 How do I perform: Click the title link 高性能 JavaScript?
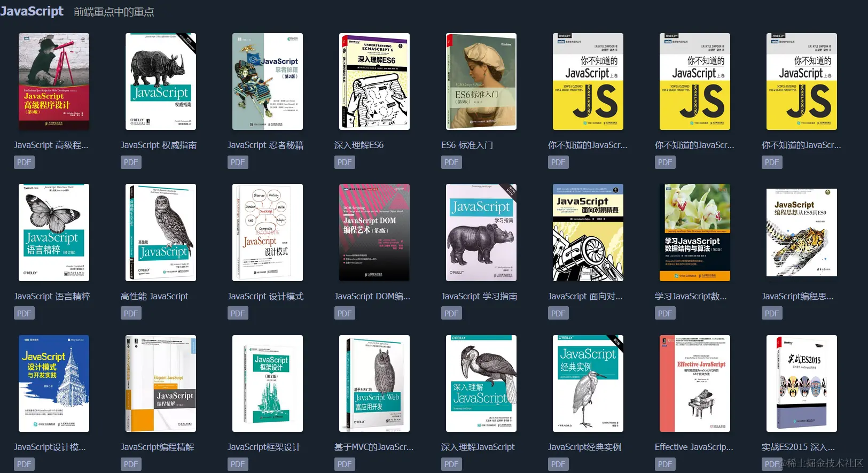coord(154,296)
